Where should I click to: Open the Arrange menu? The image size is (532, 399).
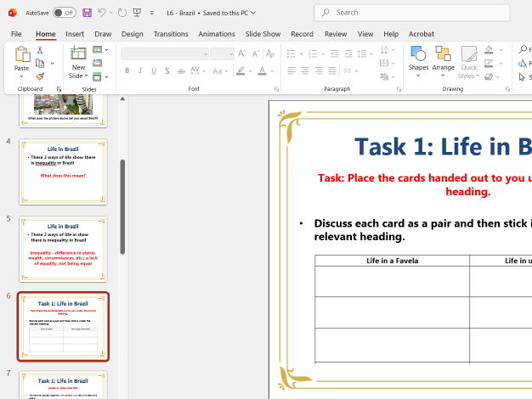[443, 61]
